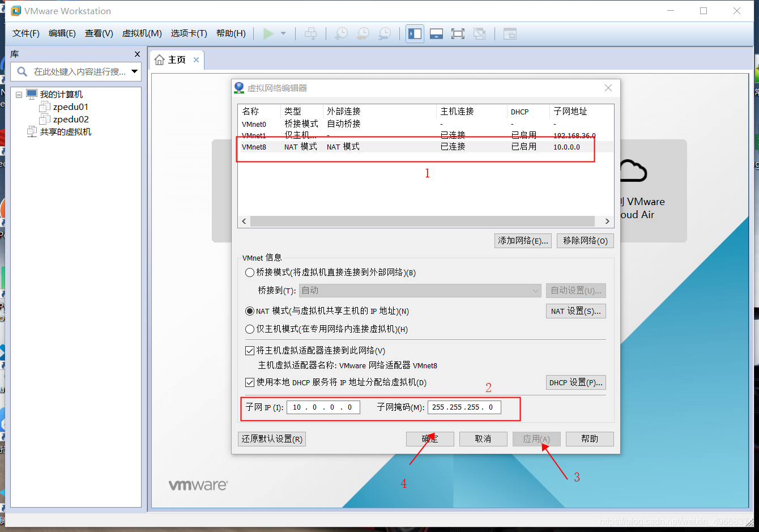Viewport: 759px width, 532px height.
Task: Open the 查看(V) menu
Action: pos(99,33)
